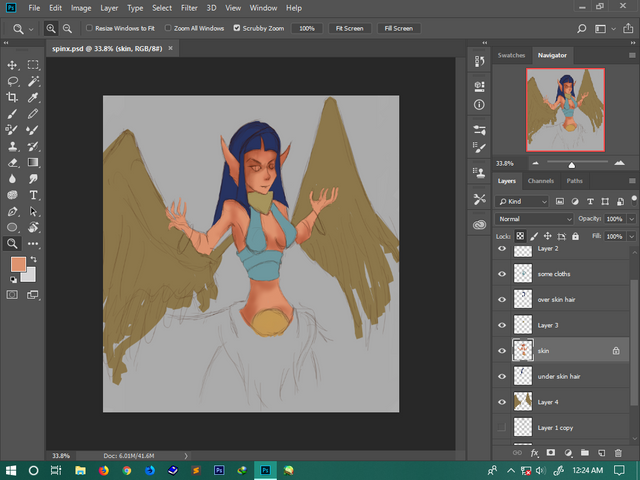Hide the 'some cloths' layer
The width and height of the screenshot is (640, 480).
[x=502, y=274]
